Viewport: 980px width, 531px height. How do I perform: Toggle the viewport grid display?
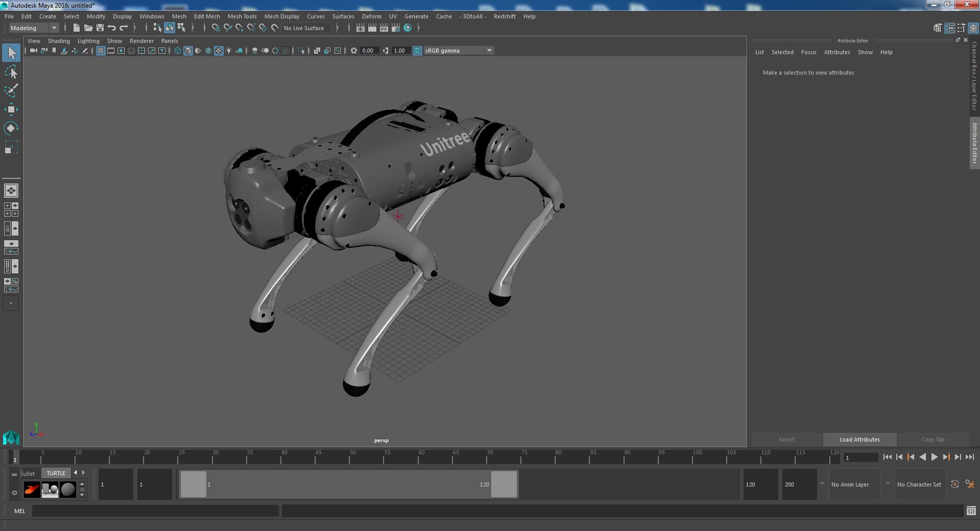101,51
